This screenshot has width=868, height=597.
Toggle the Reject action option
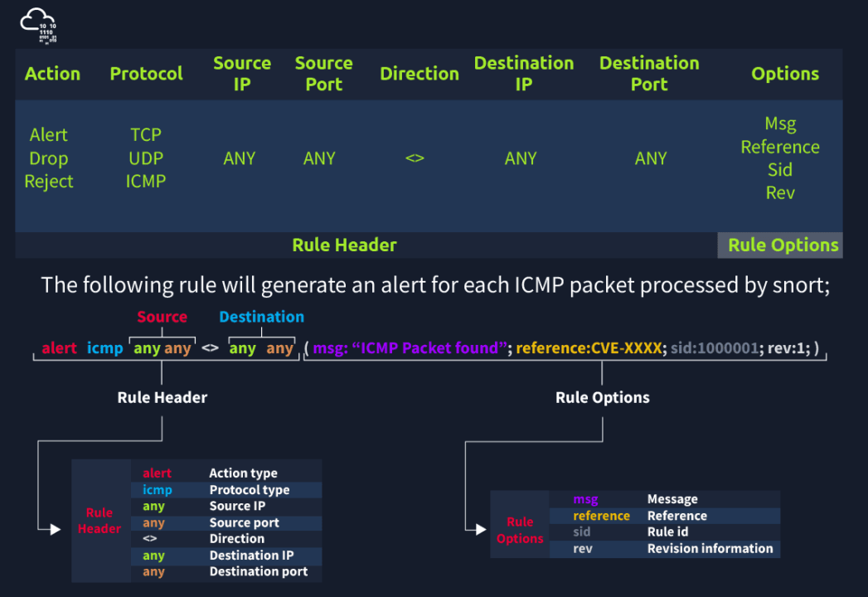(x=48, y=181)
